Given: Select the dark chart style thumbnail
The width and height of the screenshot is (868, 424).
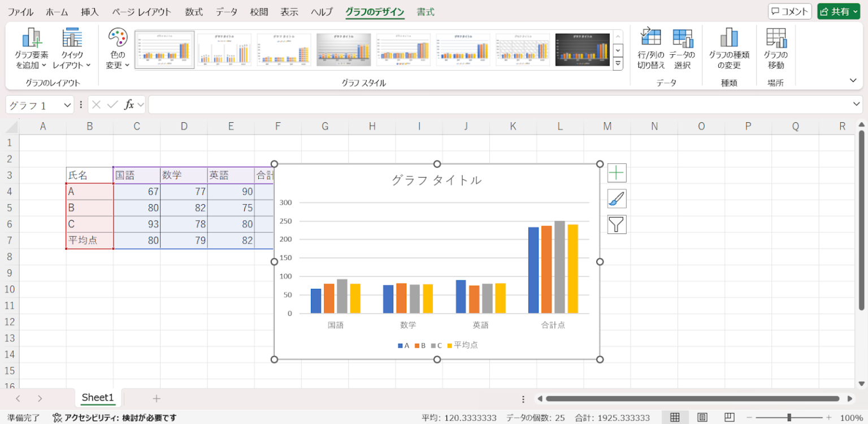Looking at the screenshot, I should (x=581, y=49).
